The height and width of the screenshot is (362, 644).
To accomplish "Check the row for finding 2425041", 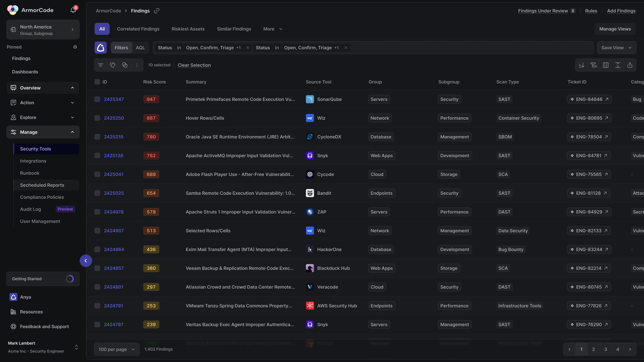I will 97,174.
